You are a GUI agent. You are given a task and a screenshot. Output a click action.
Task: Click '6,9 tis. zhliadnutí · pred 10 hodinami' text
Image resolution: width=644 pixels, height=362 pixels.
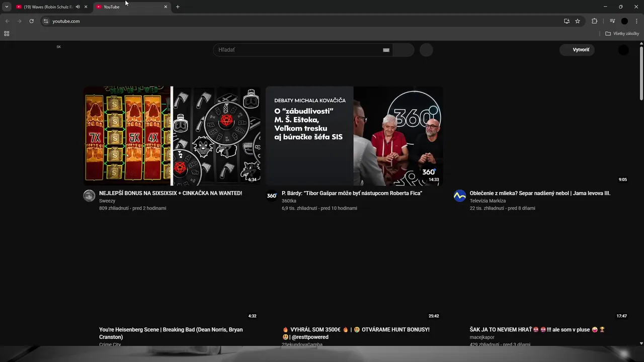click(319, 208)
